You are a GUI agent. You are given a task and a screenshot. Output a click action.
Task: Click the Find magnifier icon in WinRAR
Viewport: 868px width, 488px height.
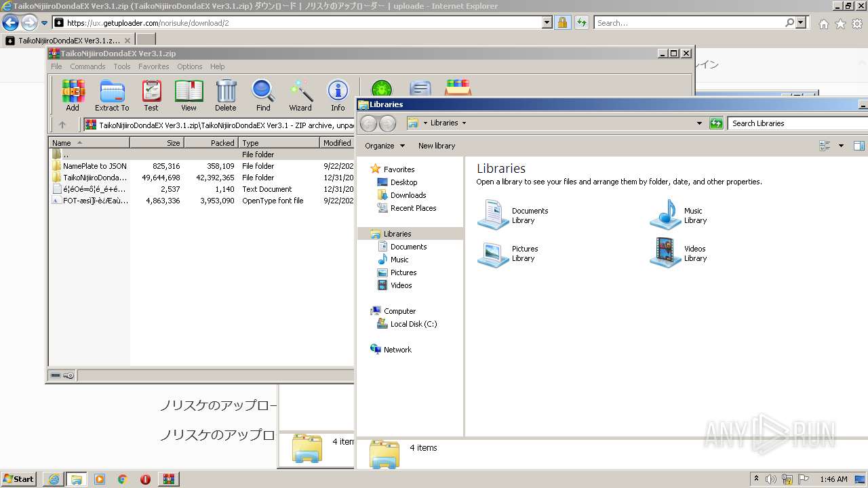(x=263, y=95)
